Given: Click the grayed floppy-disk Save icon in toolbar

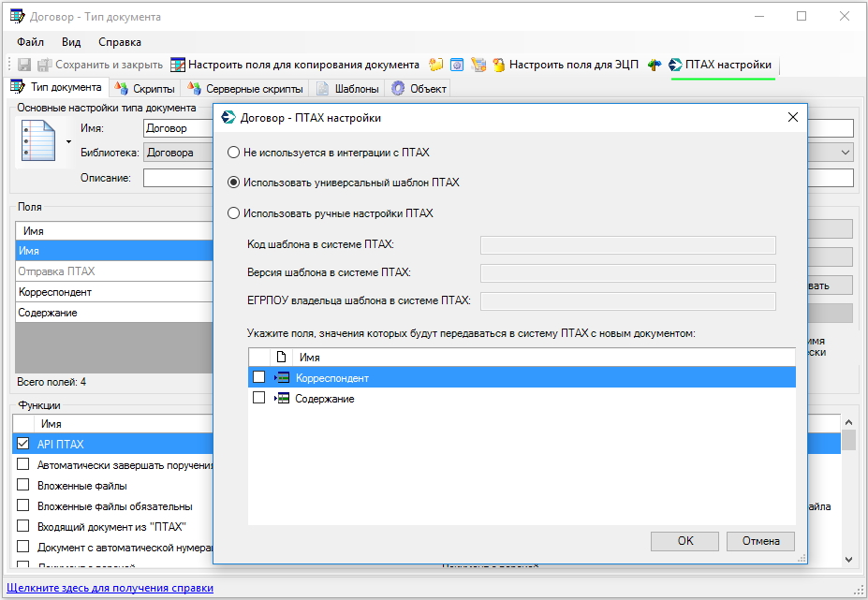Looking at the screenshot, I should point(23,65).
